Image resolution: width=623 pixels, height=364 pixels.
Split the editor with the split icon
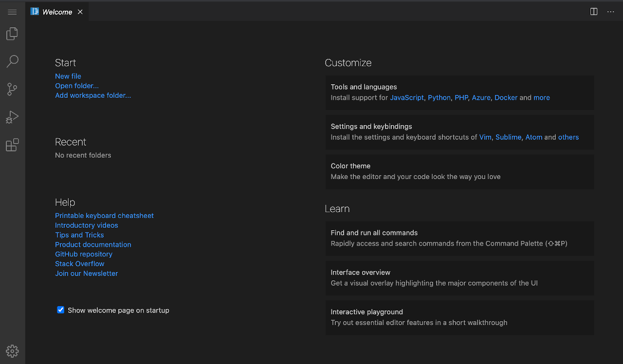[x=593, y=11]
